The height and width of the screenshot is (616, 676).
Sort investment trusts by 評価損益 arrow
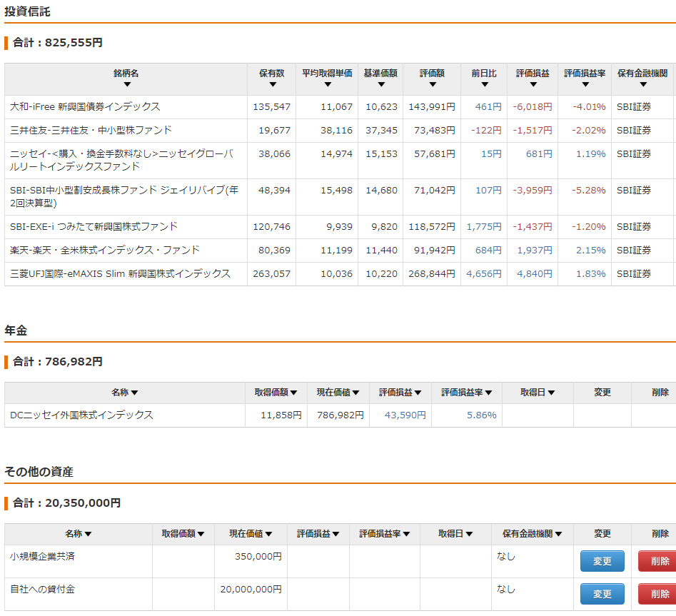533,85
